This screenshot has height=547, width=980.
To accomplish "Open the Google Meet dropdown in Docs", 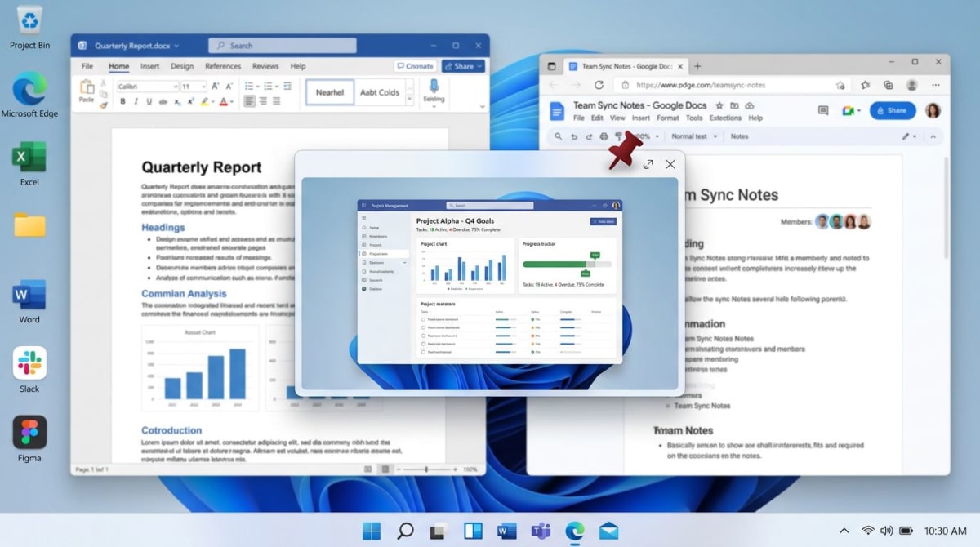I will [x=859, y=110].
